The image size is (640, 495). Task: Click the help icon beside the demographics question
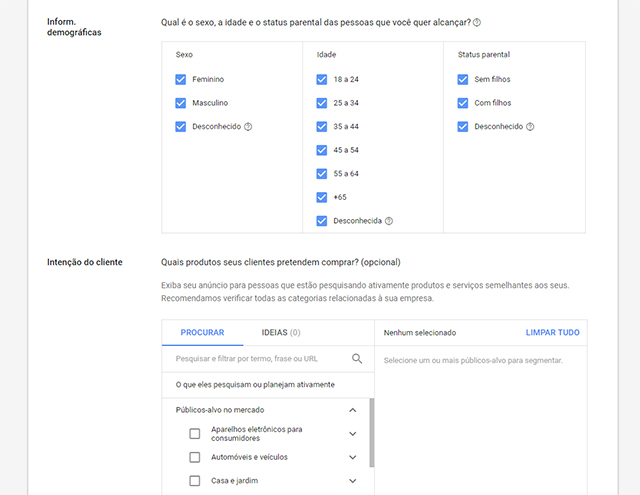(x=477, y=22)
